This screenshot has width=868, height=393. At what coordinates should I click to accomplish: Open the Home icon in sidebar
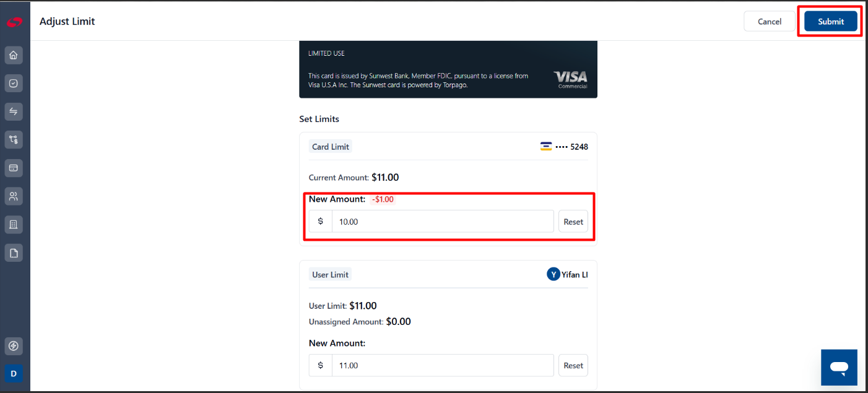pyautogui.click(x=14, y=55)
